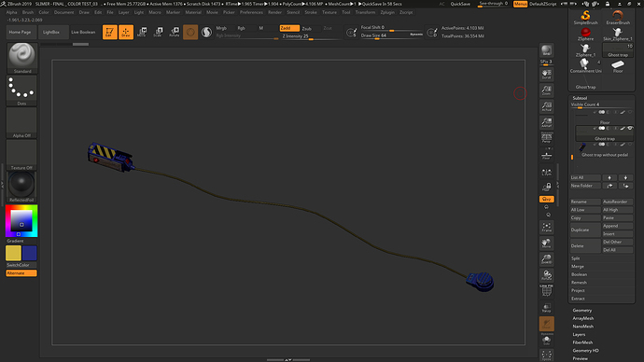Expand the ArrayMesh section

pos(583,318)
